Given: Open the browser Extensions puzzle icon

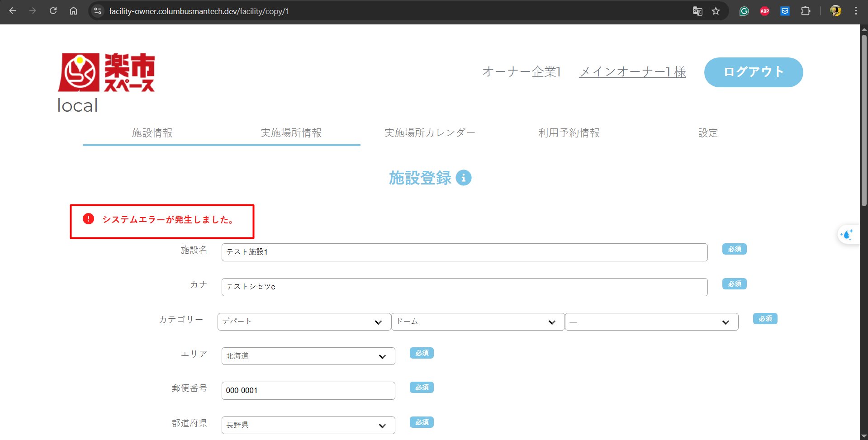Looking at the screenshot, I should click(x=806, y=11).
